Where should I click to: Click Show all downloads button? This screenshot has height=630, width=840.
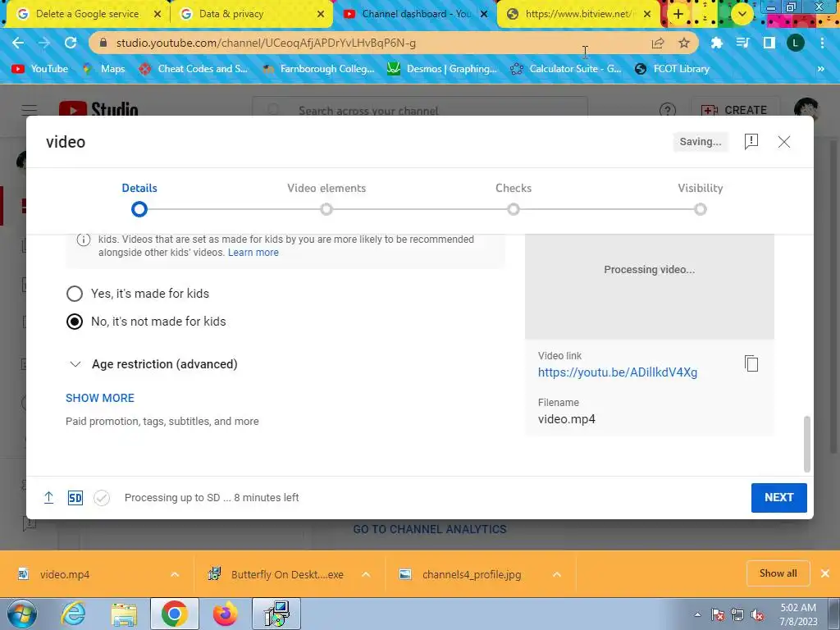point(778,573)
